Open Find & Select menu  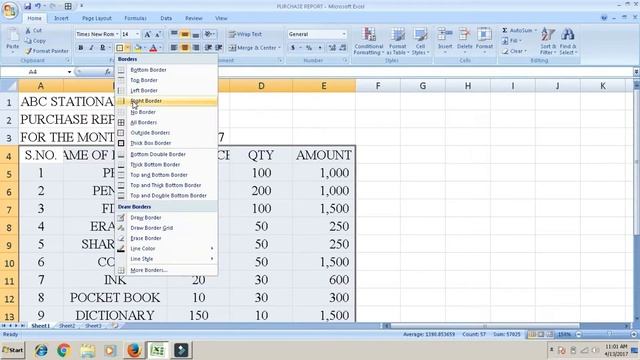[568, 41]
